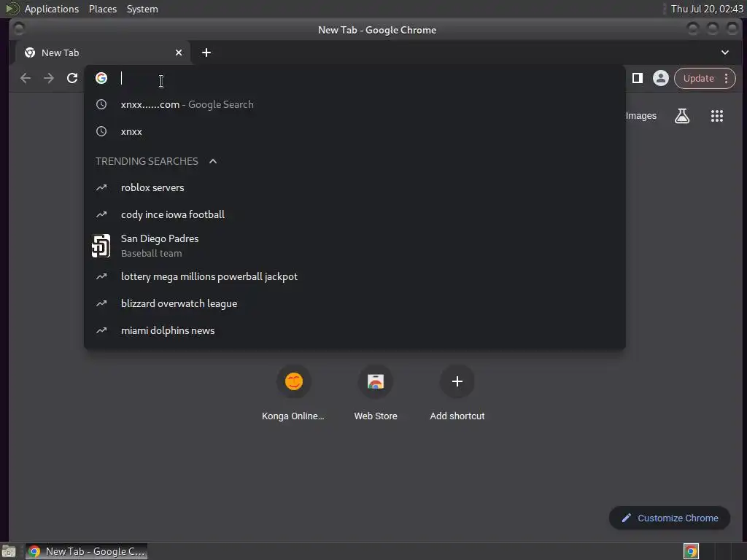
Task: Click the clock icon beside 'xnxx......com'
Action: pyautogui.click(x=101, y=104)
